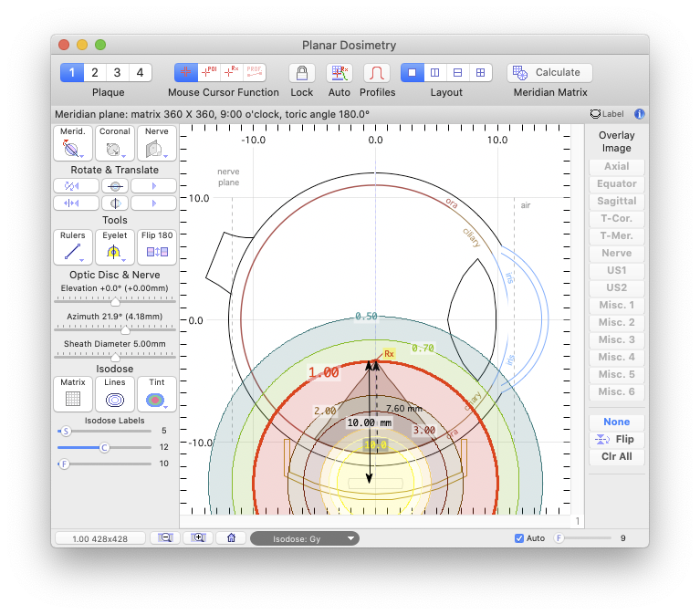The image size is (700, 615).
Task: Click the top-left rotate icon button
Action: (x=76, y=185)
